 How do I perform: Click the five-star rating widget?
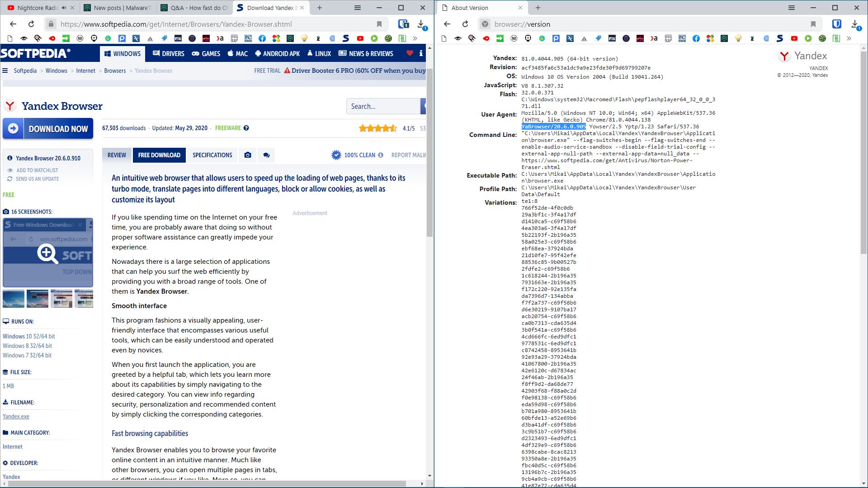[x=378, y=128]
